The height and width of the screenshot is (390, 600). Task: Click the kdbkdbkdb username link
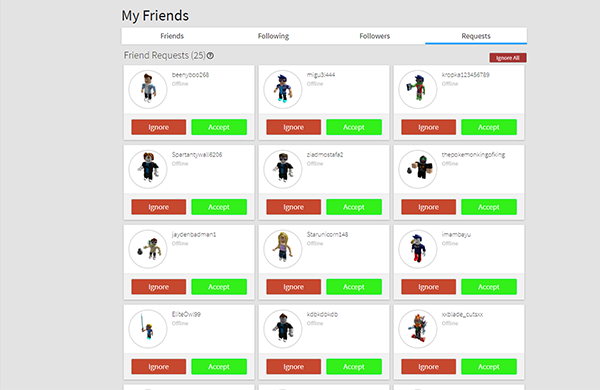(322, 315)
